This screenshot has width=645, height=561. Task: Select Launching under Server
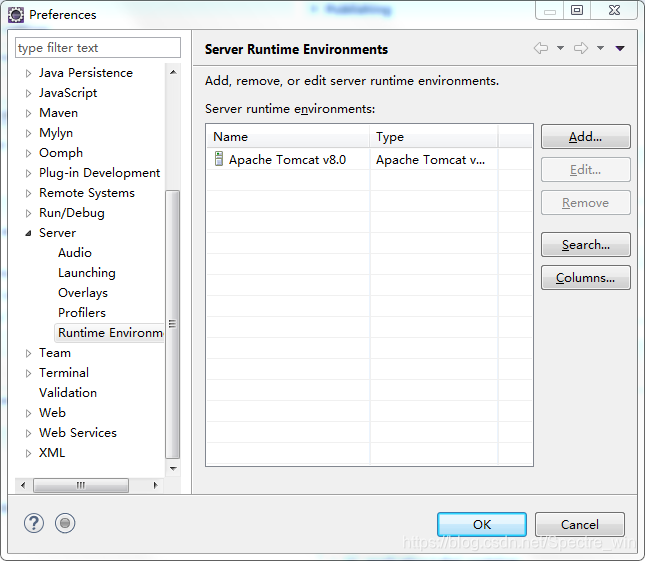pyautogui.click(x=87, y=273)
